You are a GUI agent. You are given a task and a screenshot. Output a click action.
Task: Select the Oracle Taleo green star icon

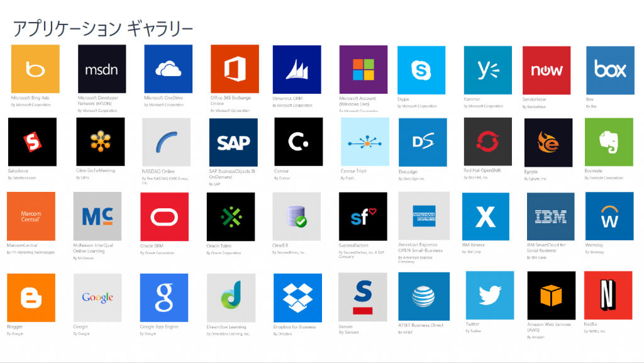point(231,217)
